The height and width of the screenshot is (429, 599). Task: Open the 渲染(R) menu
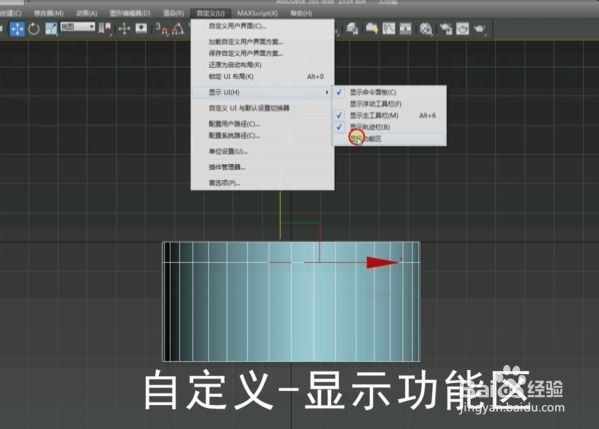(173, 13)
